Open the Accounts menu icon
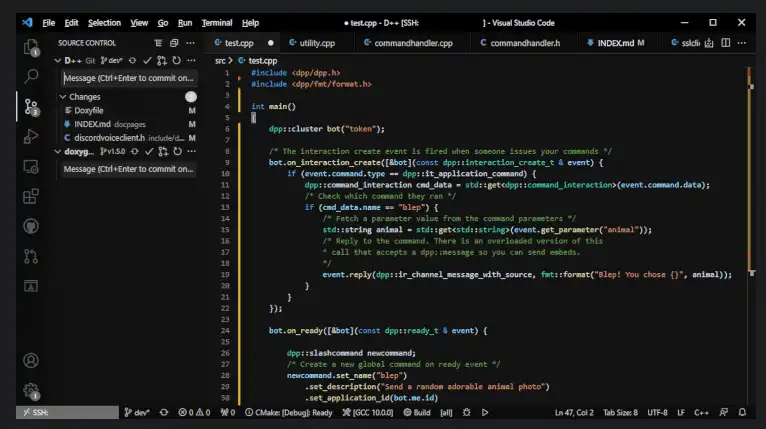This screenshot has width=766, height=429. [x=31, y=361]
